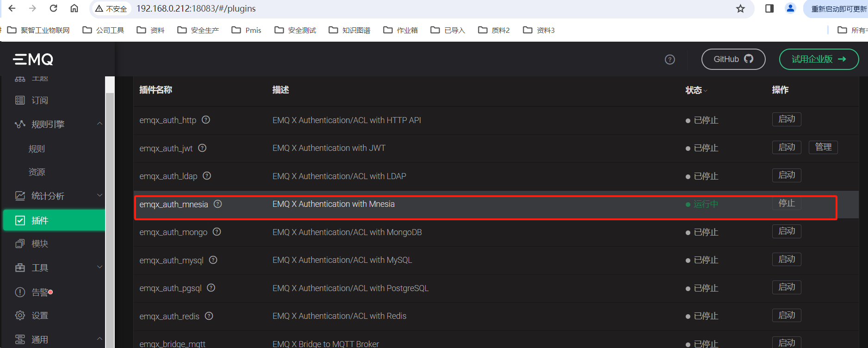Collapse 规则引擎 sidebar section
This screenshot has height=348, width=868.
click(x=99, y=124)
